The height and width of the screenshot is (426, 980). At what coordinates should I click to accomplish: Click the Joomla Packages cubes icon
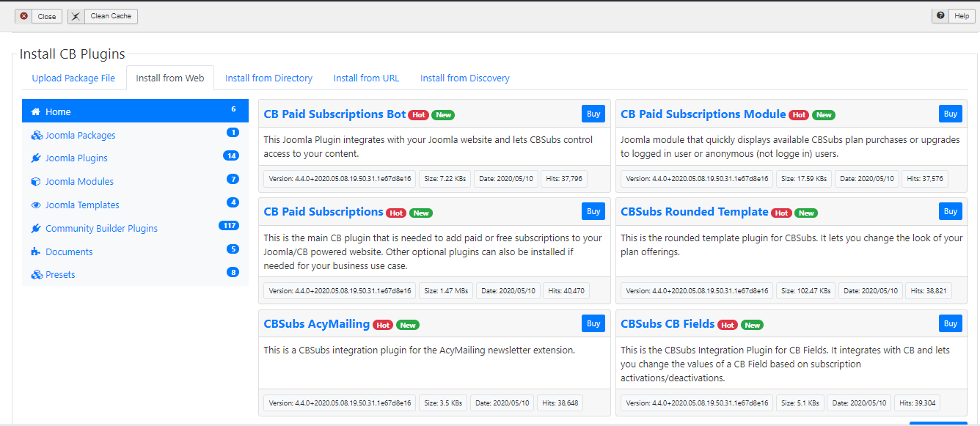click(36, 135)
